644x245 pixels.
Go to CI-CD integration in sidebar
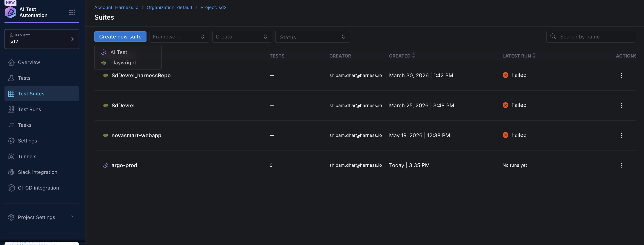point(42,188)
